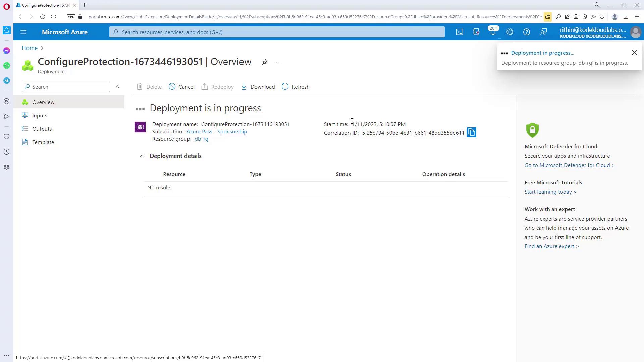
Task: Open the ellipsis more options menu
Action: click(x=278, y=62)
